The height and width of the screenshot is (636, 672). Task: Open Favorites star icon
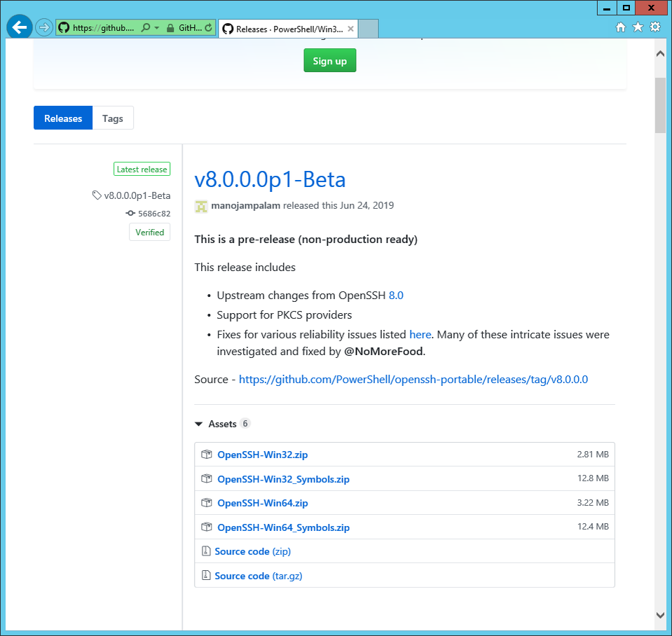[x=638, y=27]
